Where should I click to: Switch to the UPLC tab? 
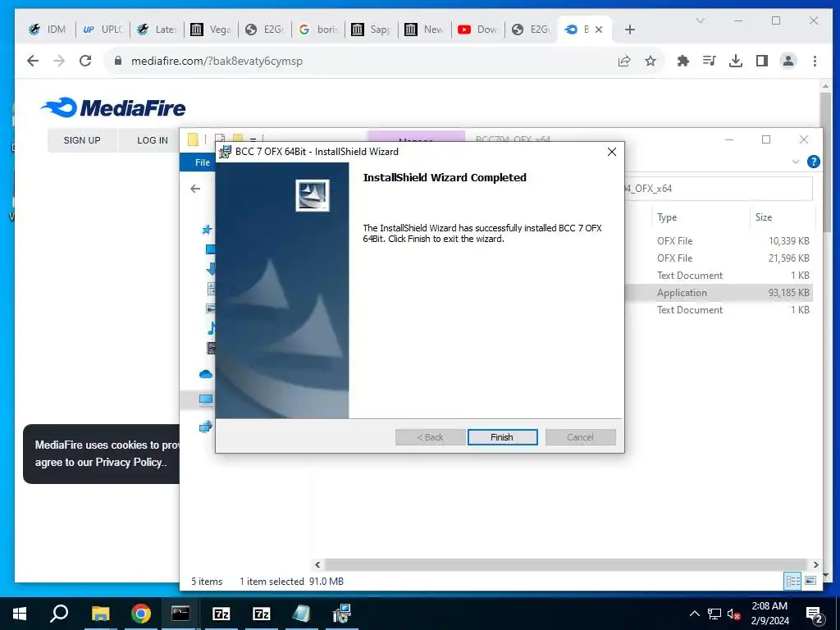point(103,30)
